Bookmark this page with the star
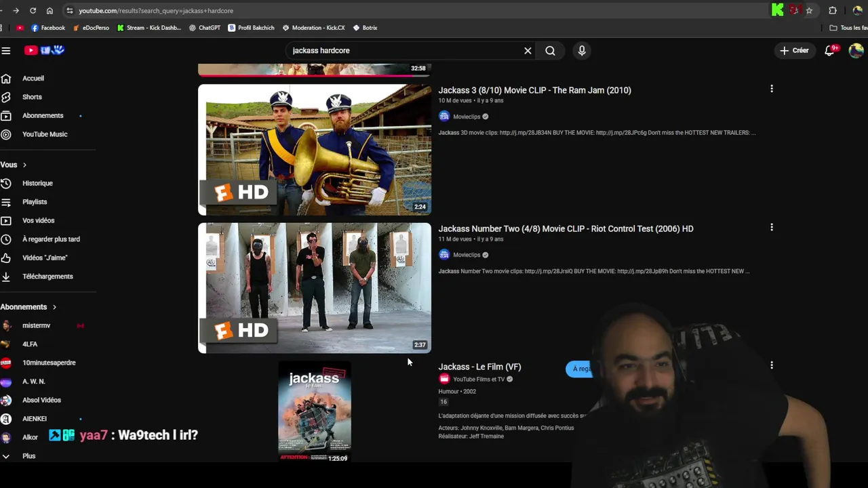This screenshot has height=488, width=868. tap(809, 11)
